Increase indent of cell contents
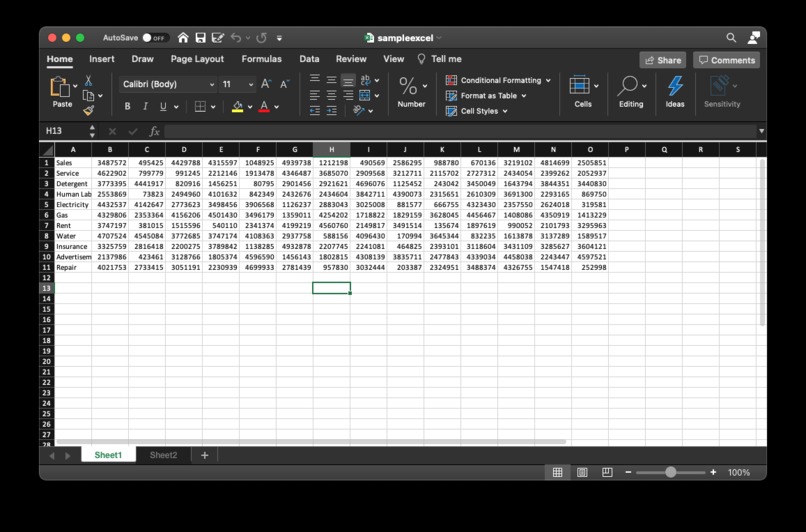 [332, 111]
